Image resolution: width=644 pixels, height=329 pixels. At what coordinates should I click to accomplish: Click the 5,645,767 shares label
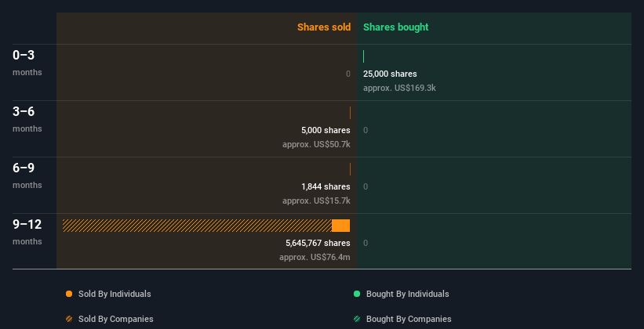pyautogui.click(x=318, y=243)
